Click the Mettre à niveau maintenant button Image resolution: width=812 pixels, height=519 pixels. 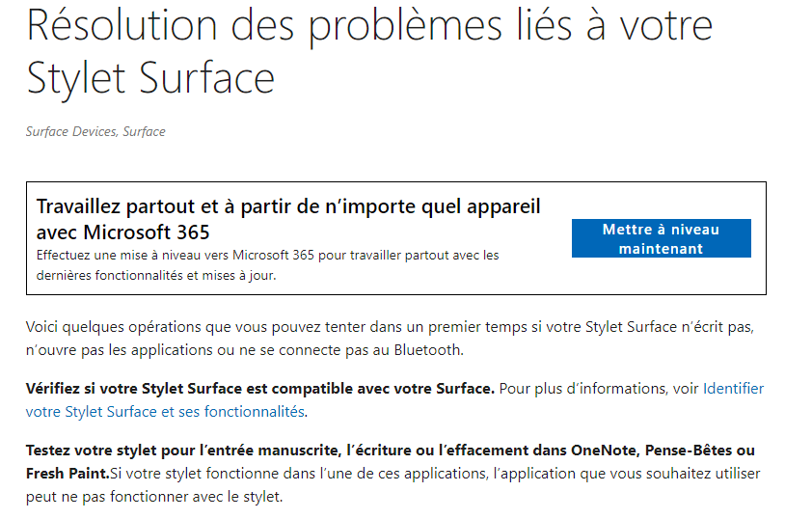(x=661, y=238)
